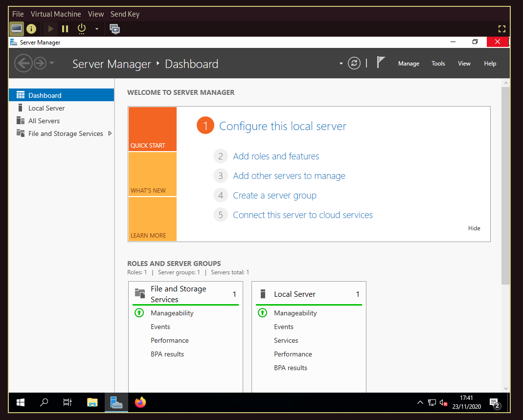
Task: Open Events in the Local Server tile
Action: (283, 327)
